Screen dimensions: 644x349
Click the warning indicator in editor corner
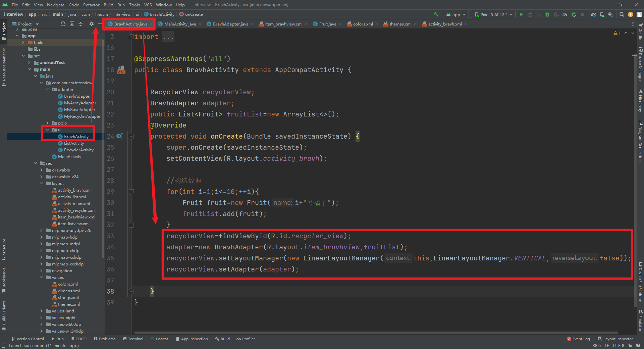point(617,33)
